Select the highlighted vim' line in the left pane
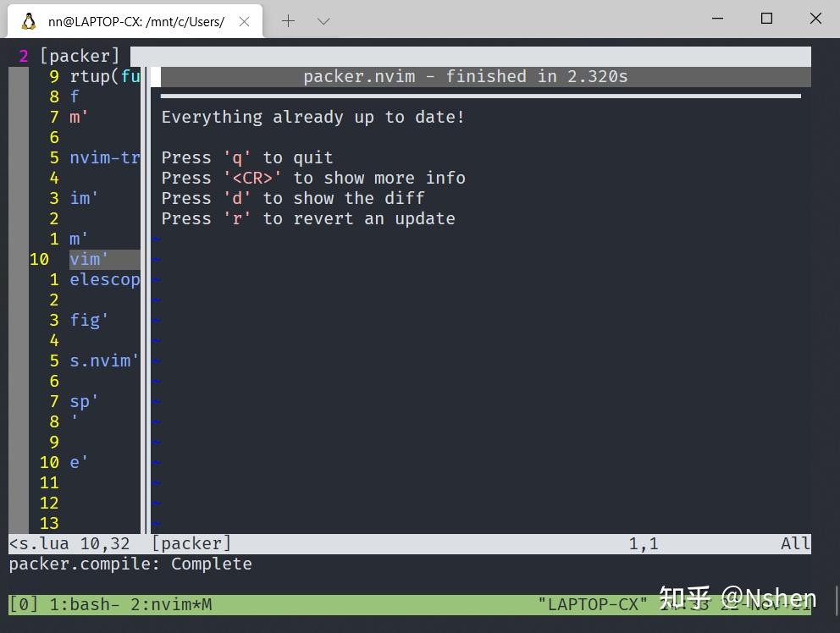840x633 pixels. pyautogui.click(x=88, y=259)
